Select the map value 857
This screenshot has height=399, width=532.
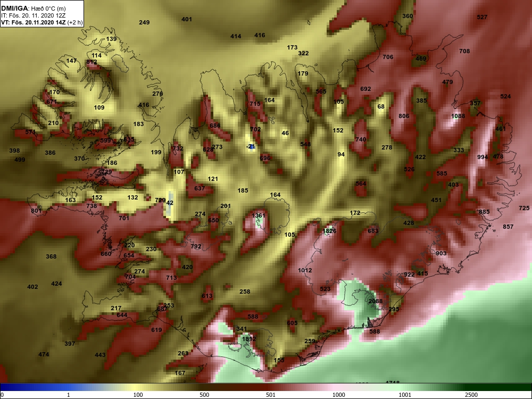[508, 227]
